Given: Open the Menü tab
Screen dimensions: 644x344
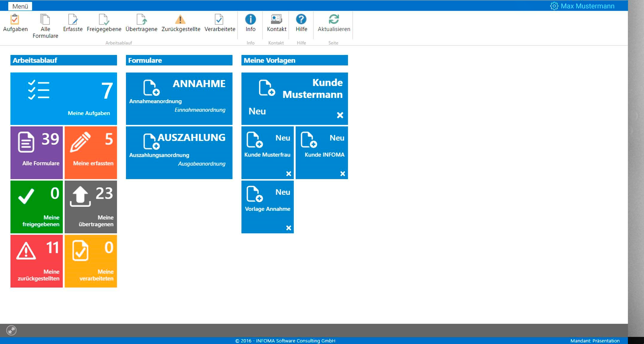Looking at the screenshot, I should click(20, 6).
